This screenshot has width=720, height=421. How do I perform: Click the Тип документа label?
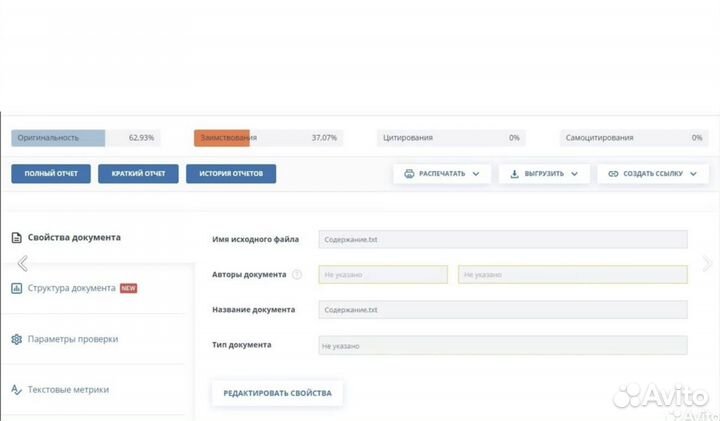[x=242, y=345]
